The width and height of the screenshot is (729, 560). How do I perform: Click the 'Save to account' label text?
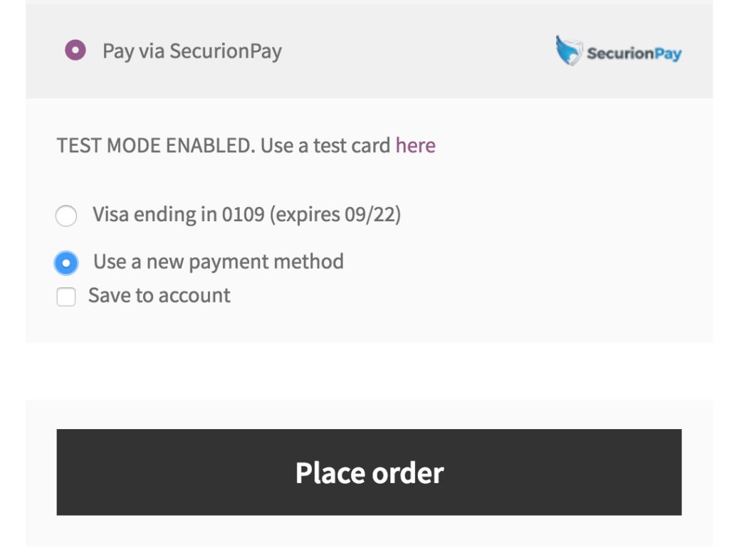pyautogui.click(x=159, y=295)
